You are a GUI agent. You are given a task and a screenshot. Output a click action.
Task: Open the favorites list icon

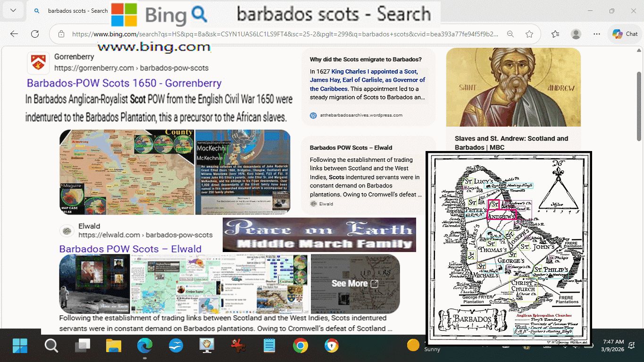pyautogui.click(x=555, y=34)
